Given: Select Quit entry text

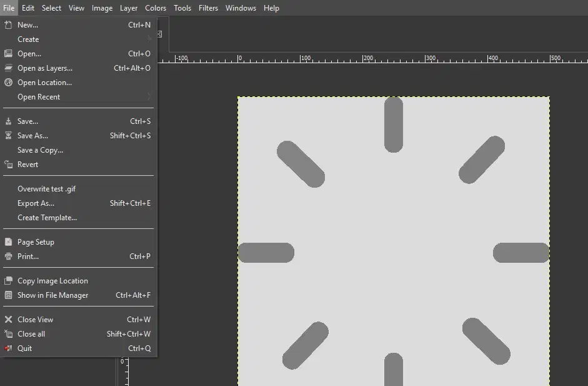Looking at the screenshot, I should (x=24, y=348).
